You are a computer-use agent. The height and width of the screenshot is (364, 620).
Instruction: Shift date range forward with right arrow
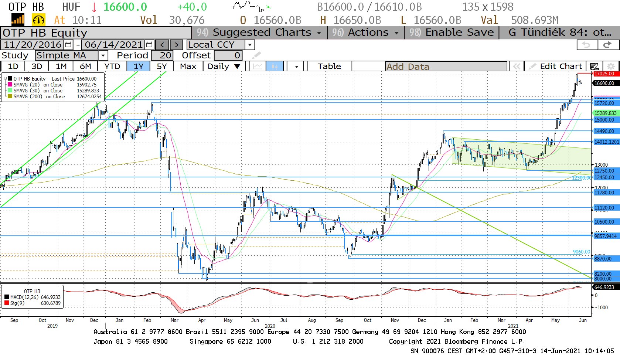point(176,45)
